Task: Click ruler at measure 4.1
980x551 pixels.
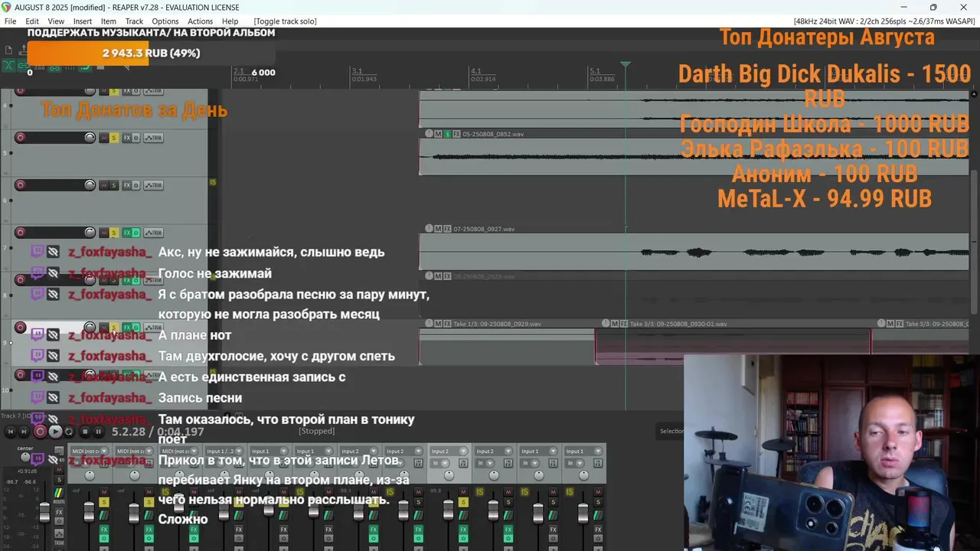Action: [476, 70]
